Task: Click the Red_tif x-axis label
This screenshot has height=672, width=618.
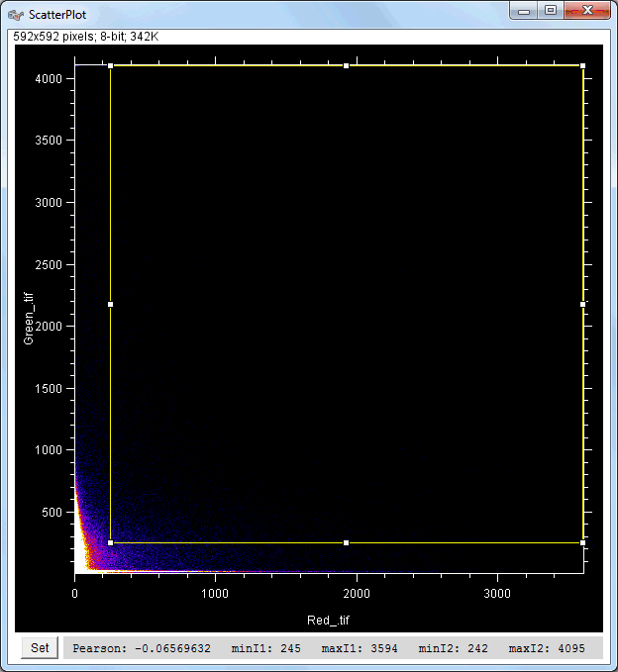Action: (329, 621)
